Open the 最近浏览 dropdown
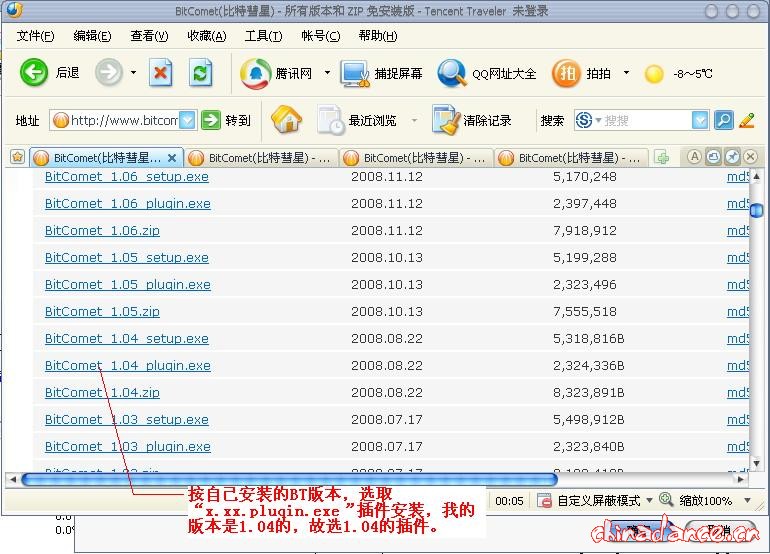This screenshot has width=770, height=554. click(416, 120)
